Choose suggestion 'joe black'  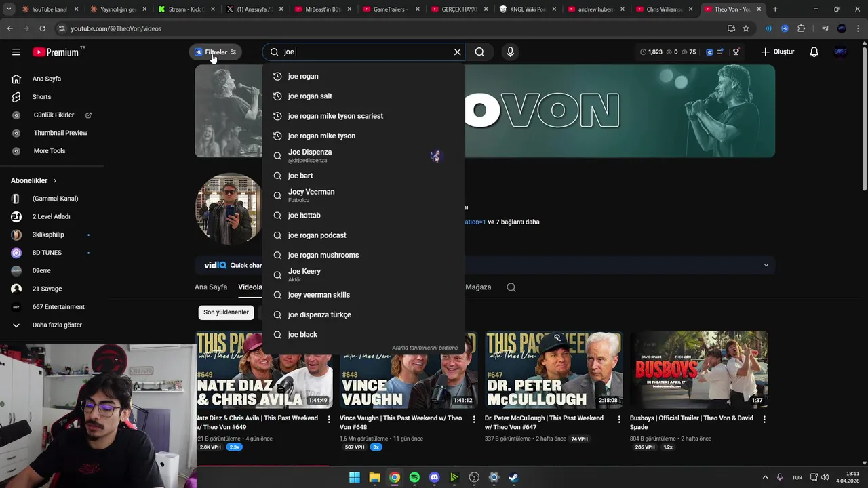(x=363, y=335)
